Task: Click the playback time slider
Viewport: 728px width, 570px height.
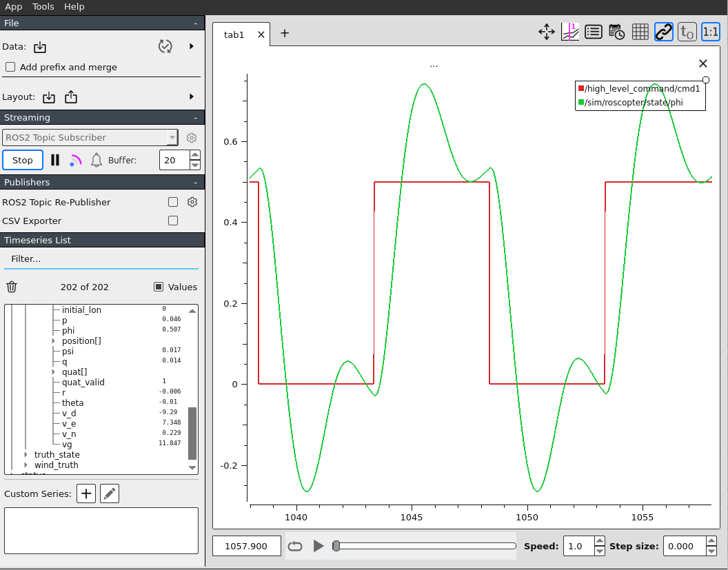Action: 425,546
